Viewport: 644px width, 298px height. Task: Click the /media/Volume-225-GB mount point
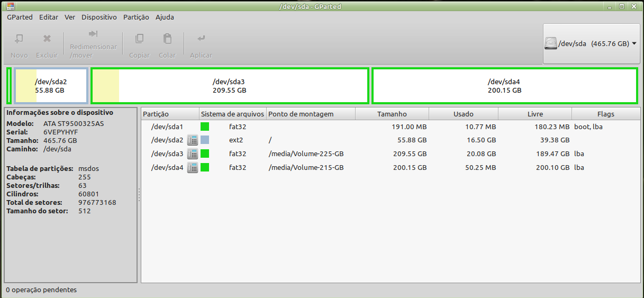coord(306,154)
